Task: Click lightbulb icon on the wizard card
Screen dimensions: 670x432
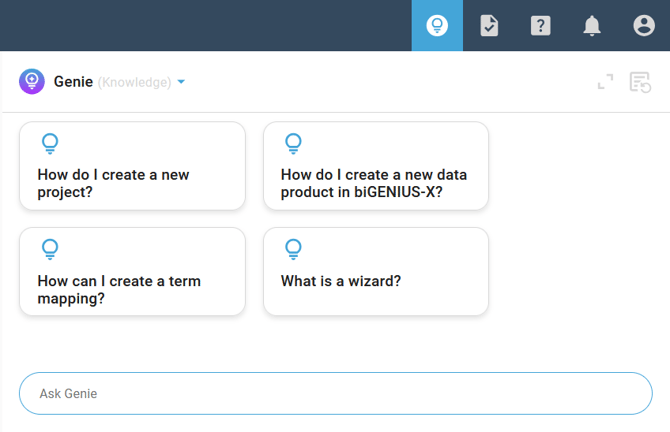Action: (x=294, y=249)
